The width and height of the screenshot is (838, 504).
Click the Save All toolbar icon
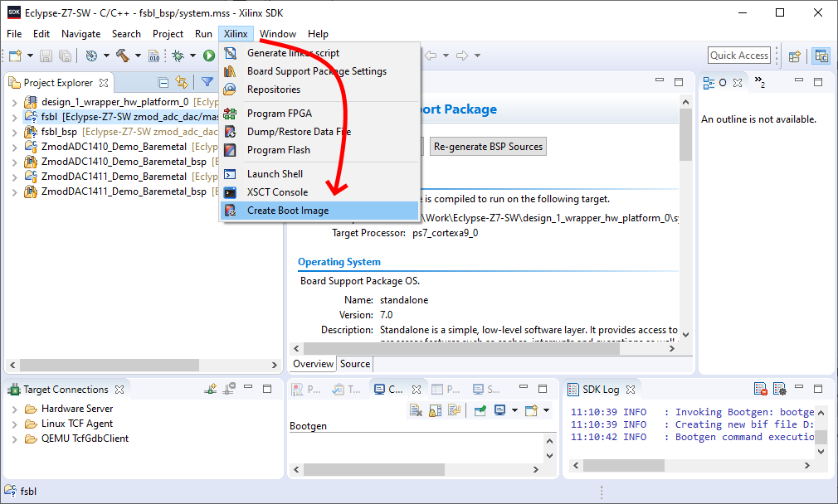[x=65, y=56]
